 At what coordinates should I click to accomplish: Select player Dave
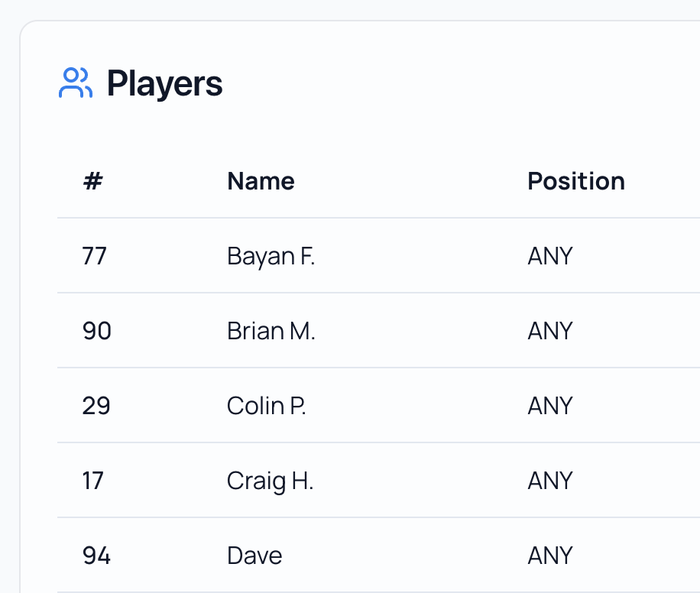pyautogui.click(x=254, y=556)
